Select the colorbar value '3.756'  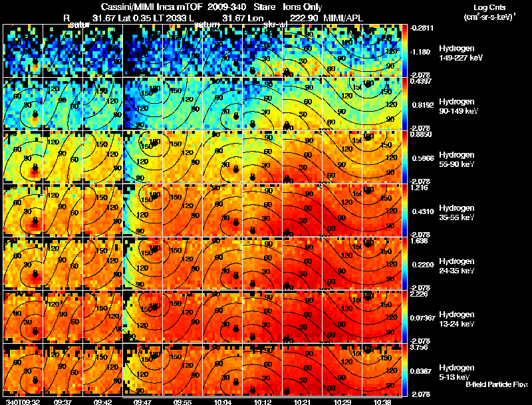(419, 347)
